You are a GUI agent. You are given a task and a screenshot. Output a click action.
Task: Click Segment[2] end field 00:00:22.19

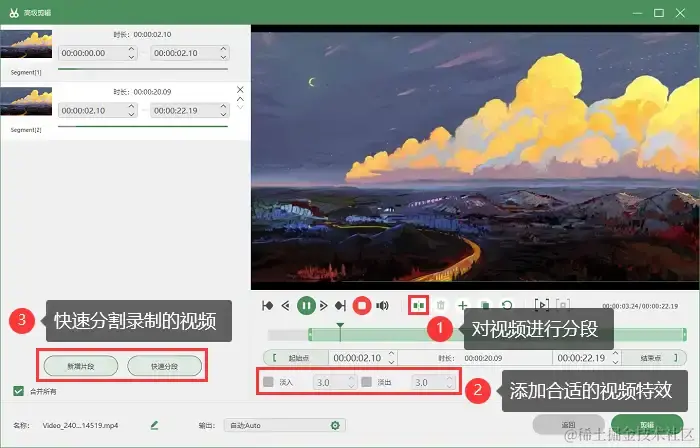click(x=190, y=111)
